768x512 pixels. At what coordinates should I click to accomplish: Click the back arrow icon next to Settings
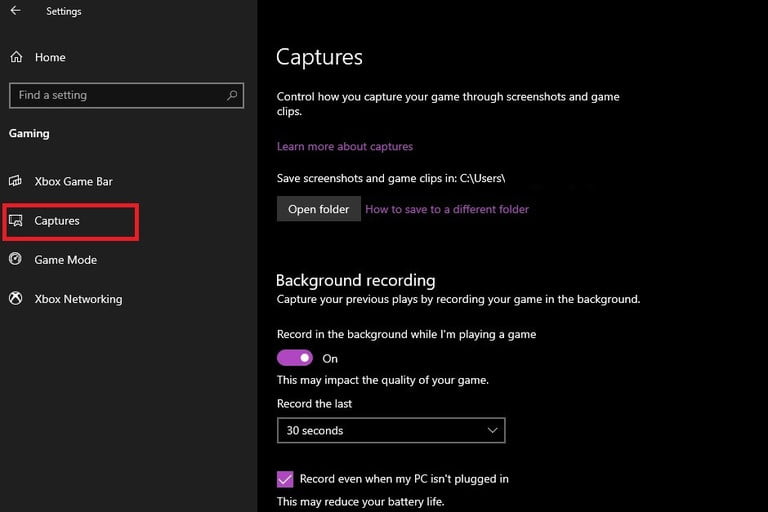pos(16,10)
